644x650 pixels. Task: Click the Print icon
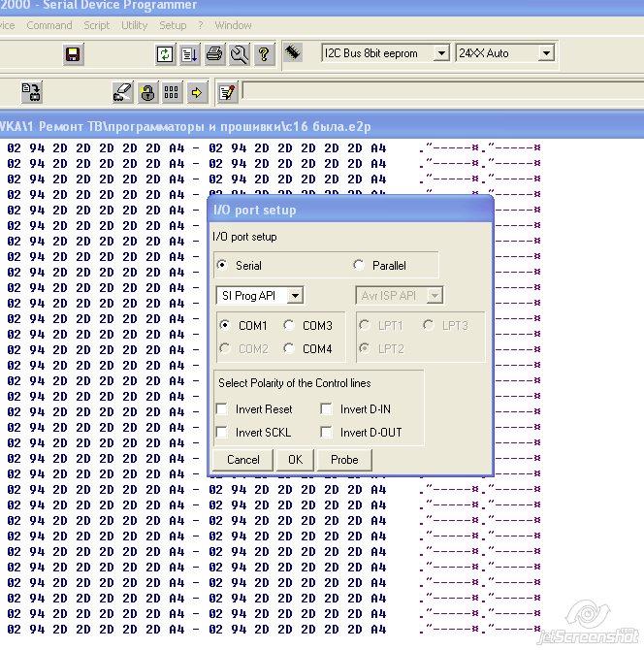pyautogui.click(x=214, y=54)
